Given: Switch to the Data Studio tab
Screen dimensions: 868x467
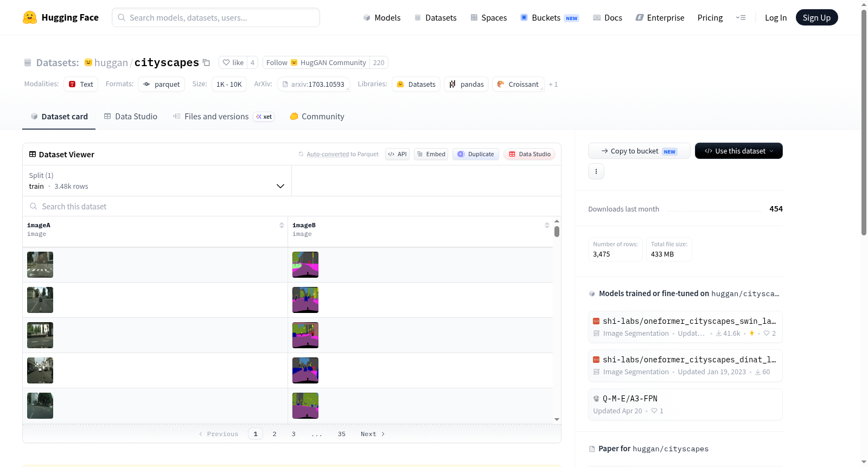Looking at the screenshot, I should click(131, 117).
